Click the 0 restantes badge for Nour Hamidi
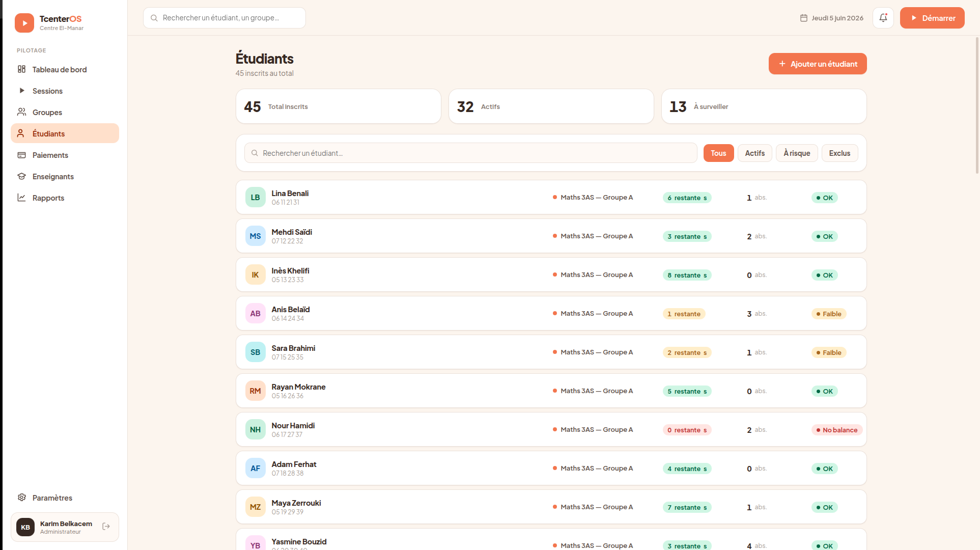980x550 pixels. 687,430
